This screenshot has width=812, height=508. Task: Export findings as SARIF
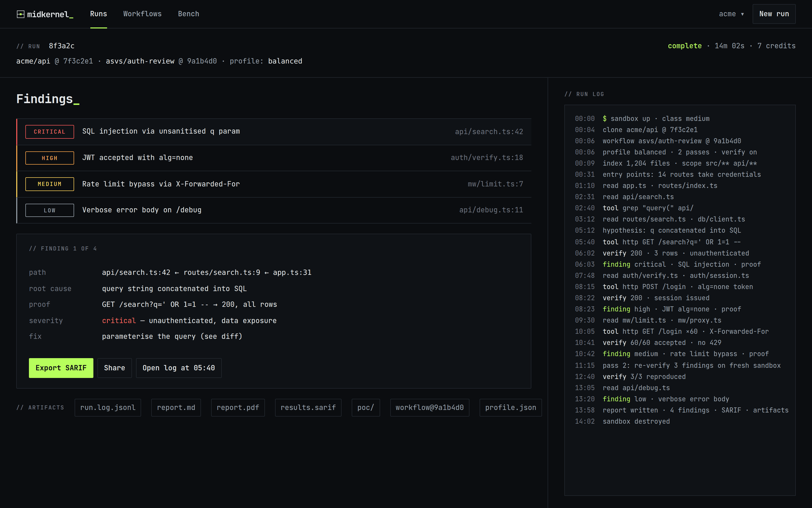coord(61,368)
